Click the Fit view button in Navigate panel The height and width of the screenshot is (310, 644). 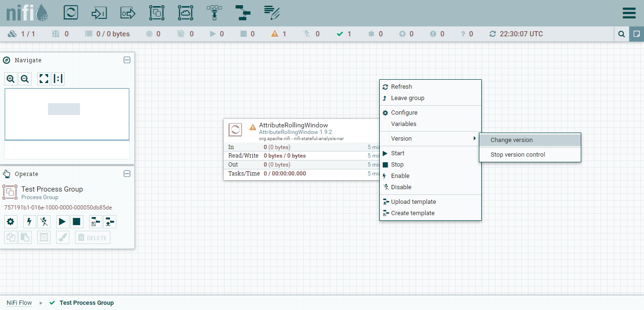click(44, 79)
